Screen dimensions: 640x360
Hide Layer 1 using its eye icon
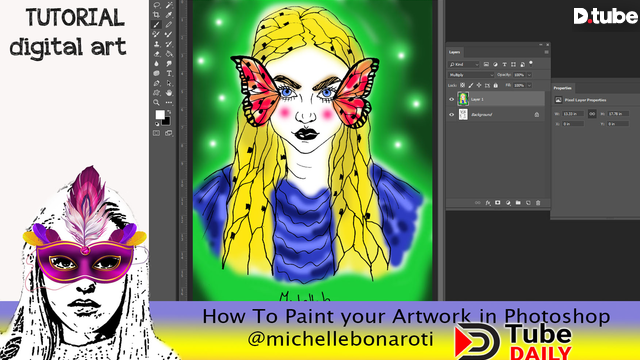pyautogui.click(x=451, y=99)
